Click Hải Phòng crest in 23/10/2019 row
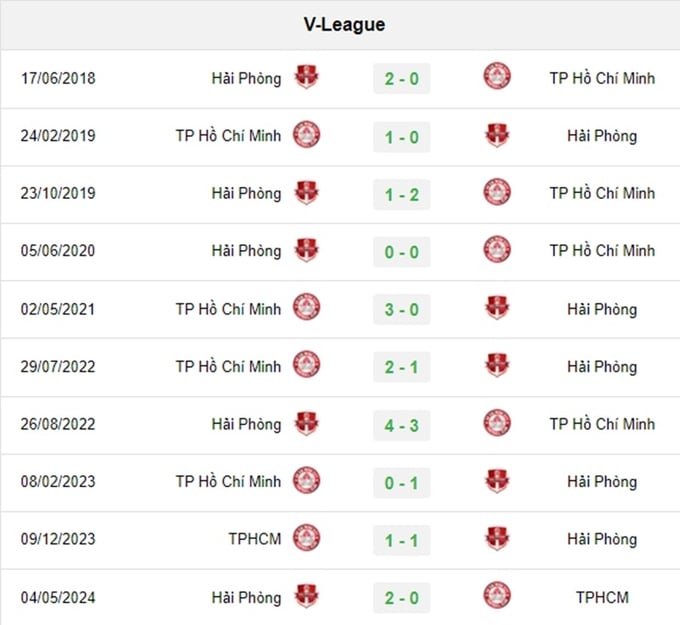680x625 pixels. click(306, 193)
